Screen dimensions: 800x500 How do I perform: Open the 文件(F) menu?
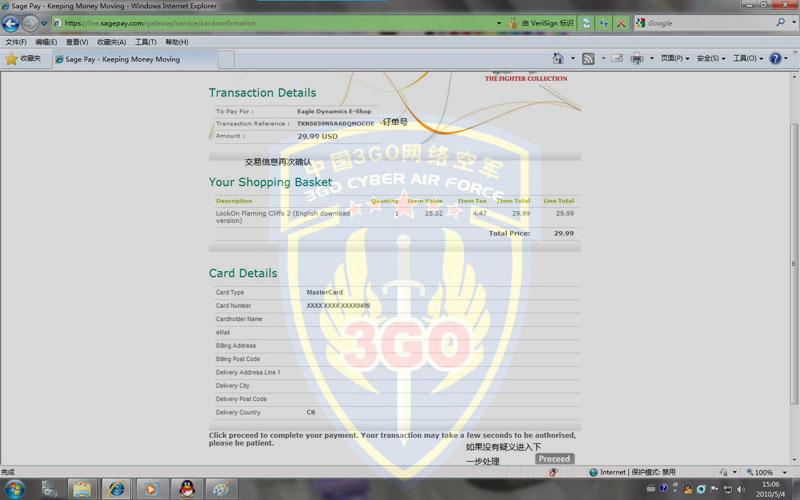16,42
